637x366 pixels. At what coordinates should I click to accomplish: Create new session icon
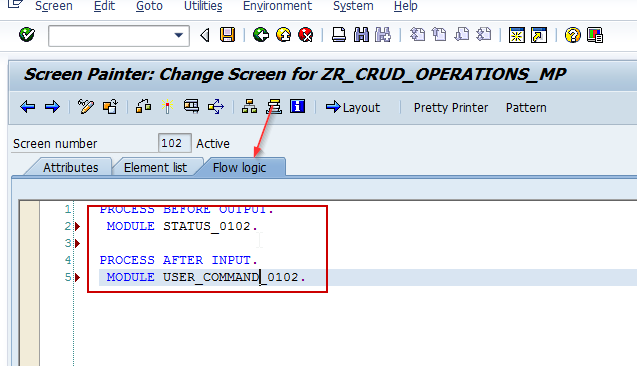click(517, 35)
